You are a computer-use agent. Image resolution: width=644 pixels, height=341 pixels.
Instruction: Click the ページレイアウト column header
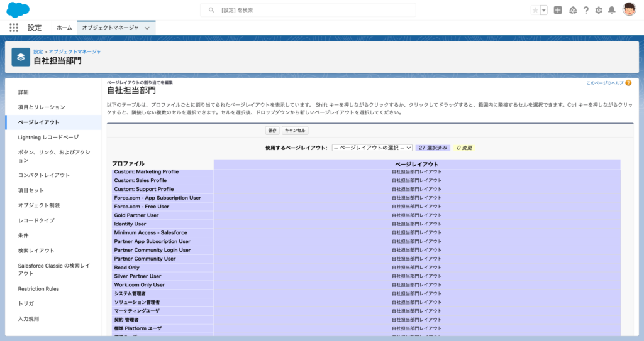click(416, 164)
